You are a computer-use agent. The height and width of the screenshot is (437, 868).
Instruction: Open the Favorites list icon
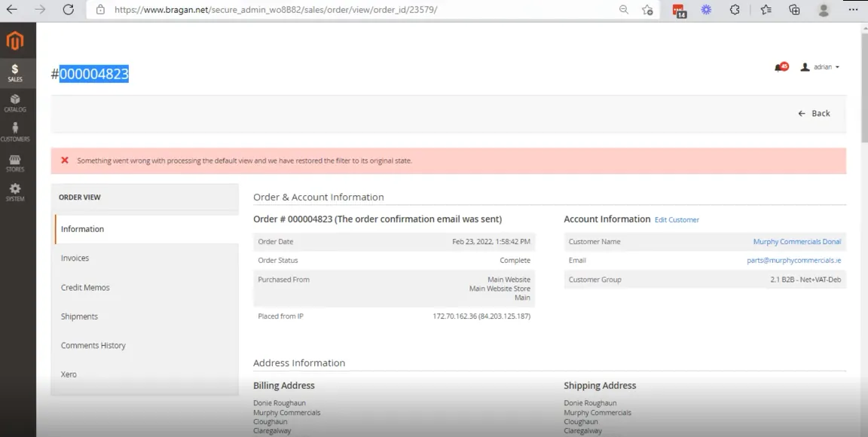pyautogui.click(x=766, y=9)
